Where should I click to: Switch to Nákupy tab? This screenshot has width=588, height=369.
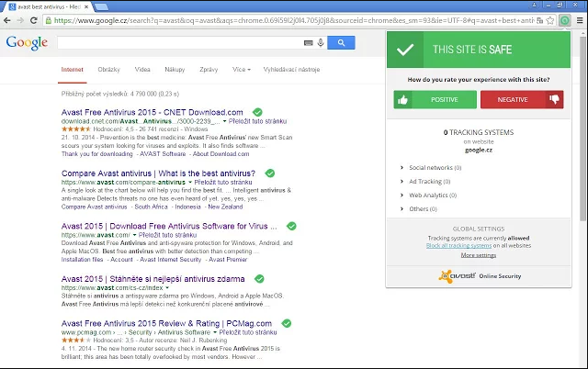175,70
